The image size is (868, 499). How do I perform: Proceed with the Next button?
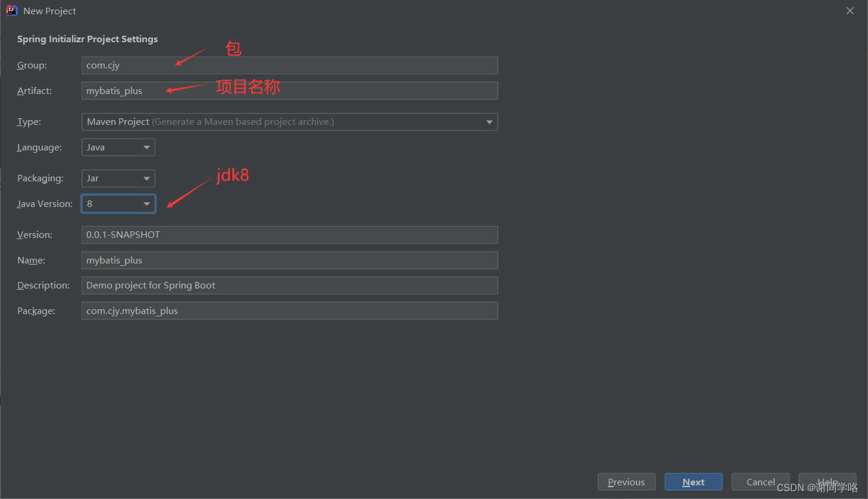click(694, 482)
